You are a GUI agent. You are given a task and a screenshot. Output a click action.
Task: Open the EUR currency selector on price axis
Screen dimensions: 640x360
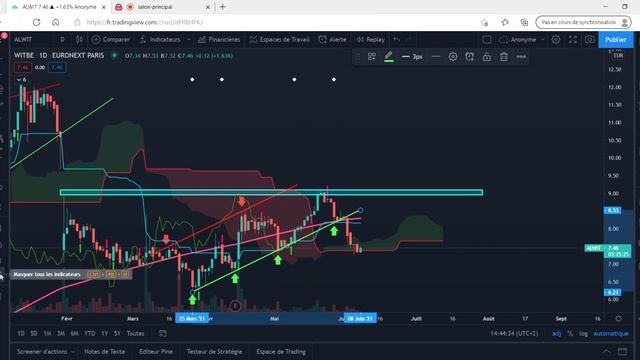coord(618,55)
